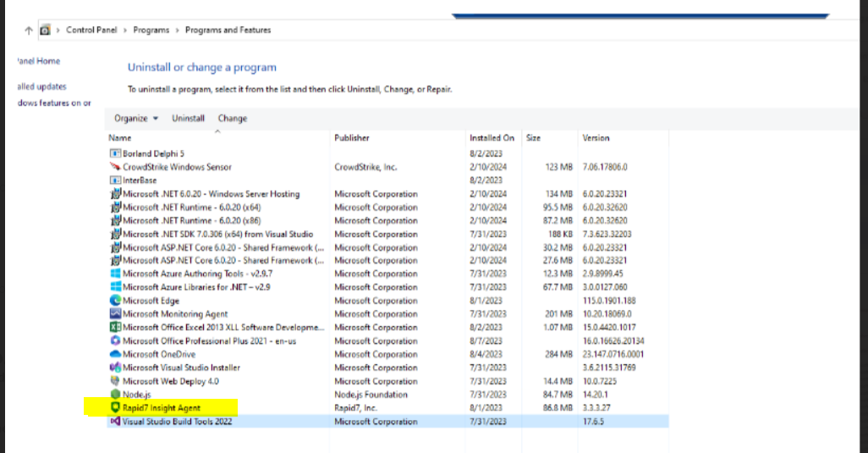Viewport: 868px width, 453px height.
Task: Expand the chevron after Control Panel breadcrumb
Action: 125,30
